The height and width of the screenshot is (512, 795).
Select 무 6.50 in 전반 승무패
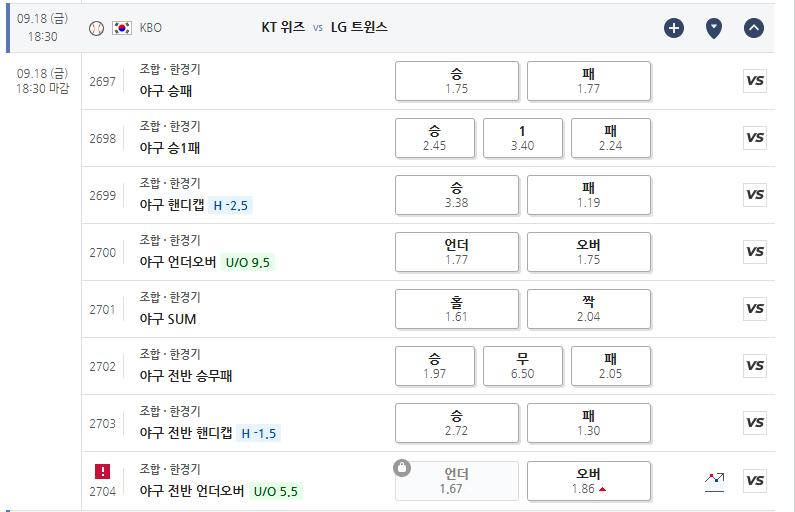pos(523,366)
